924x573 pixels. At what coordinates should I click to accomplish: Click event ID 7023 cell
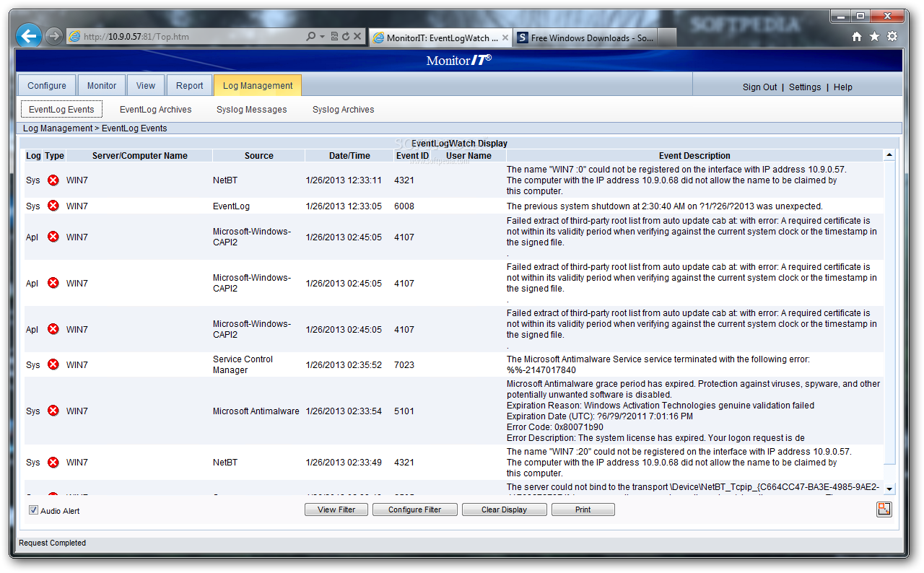click(404, 364)
